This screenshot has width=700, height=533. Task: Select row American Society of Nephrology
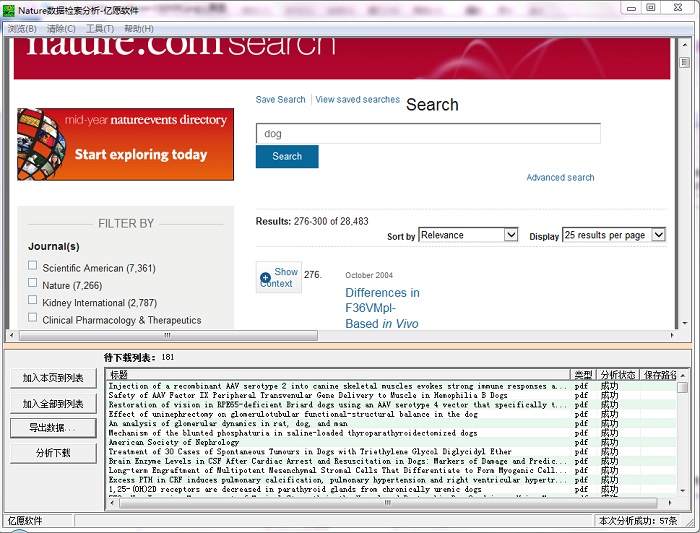(392, 442)
